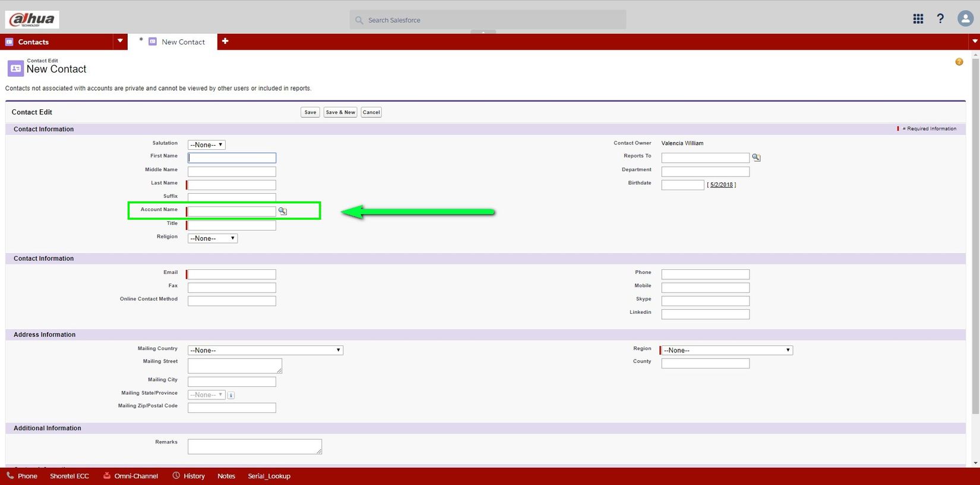This screenshot has width=980, height=485.
Task: Click the Birthdate 5/2/2018 date link
Action: click(721, 185)
